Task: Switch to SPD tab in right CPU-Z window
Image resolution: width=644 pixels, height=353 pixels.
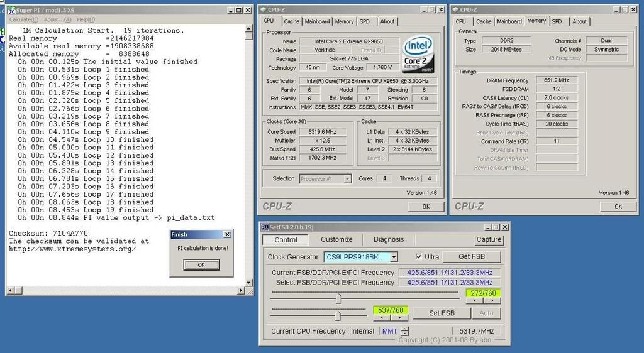Action: 557,21
